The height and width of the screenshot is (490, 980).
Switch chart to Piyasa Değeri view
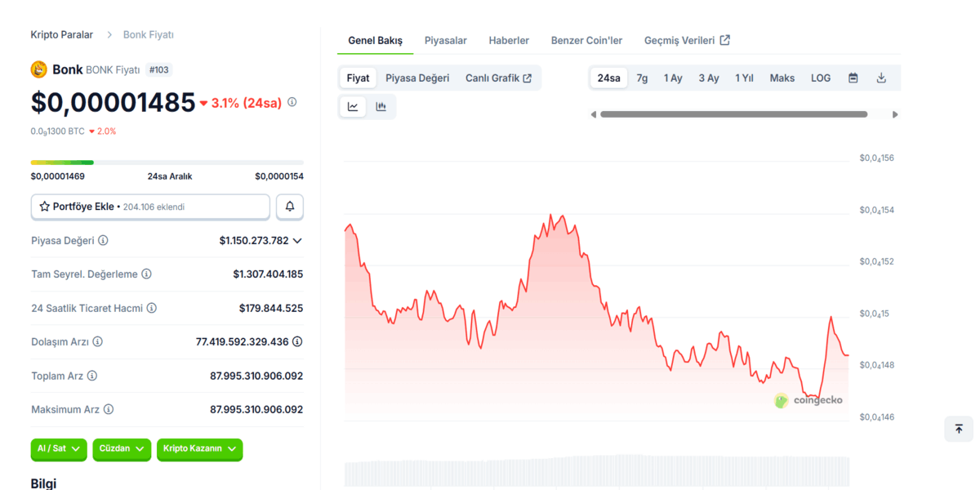[417, 78]
